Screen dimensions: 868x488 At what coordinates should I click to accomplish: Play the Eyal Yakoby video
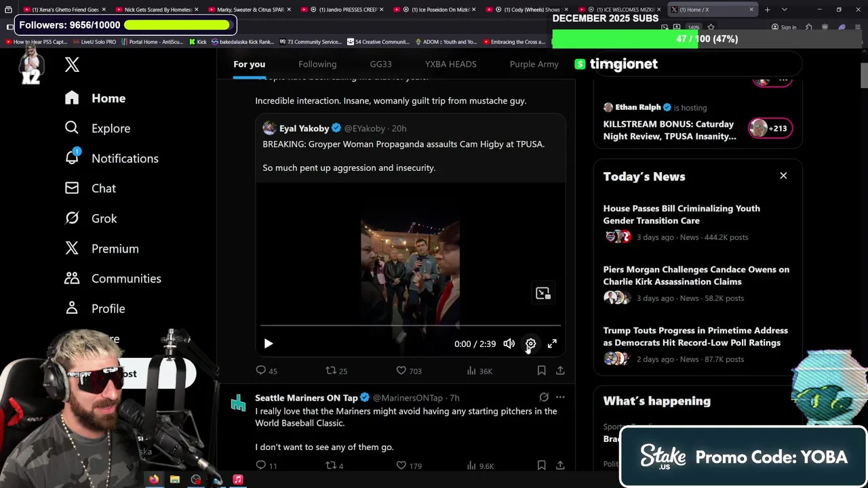[269, 344]
